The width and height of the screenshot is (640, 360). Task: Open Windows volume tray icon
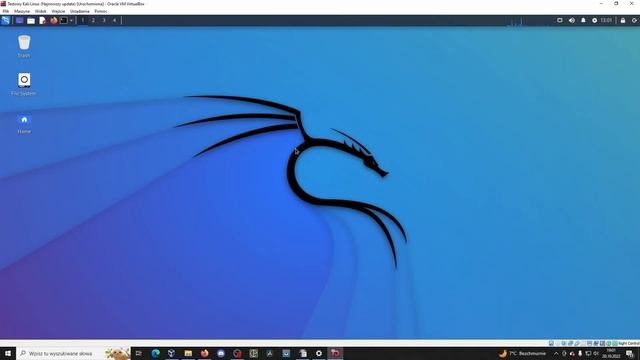point(596,353)
